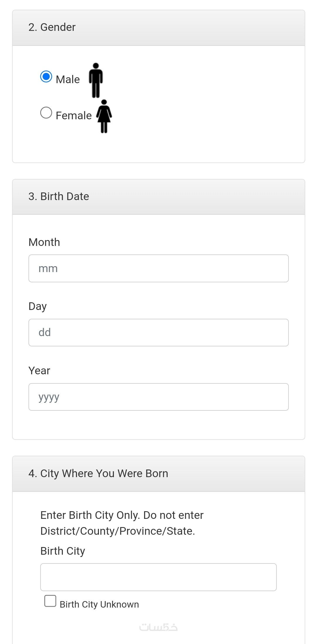
Task: Click the "Birth City" field label
Action: (63, 551)
